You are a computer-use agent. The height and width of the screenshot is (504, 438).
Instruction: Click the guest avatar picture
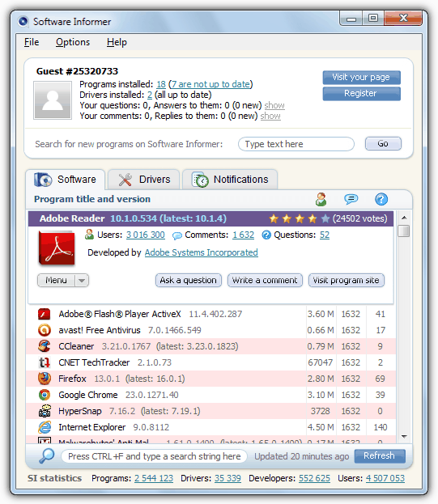(53, 100)
